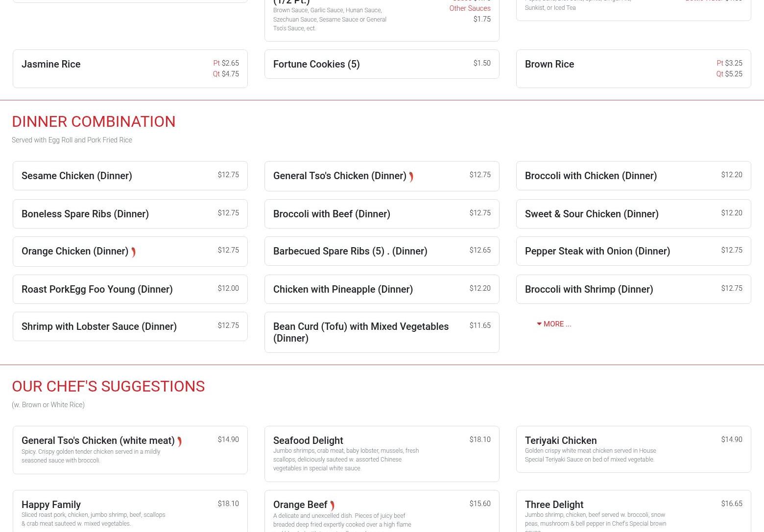Image resolution: width=764 pixels, height=532 pixels.
Task: Select Broccoli with Chicken (Dinner)
Action: click(591, 176)
